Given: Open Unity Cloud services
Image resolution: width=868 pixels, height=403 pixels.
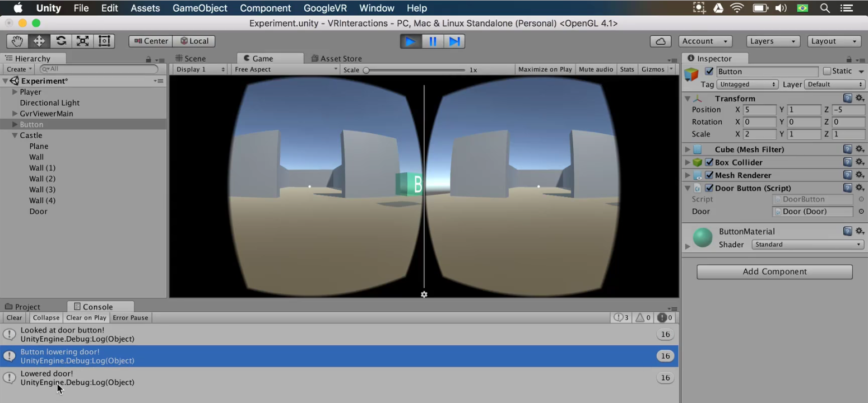Looking at the screenshot, I should click(x=660, y=41).
